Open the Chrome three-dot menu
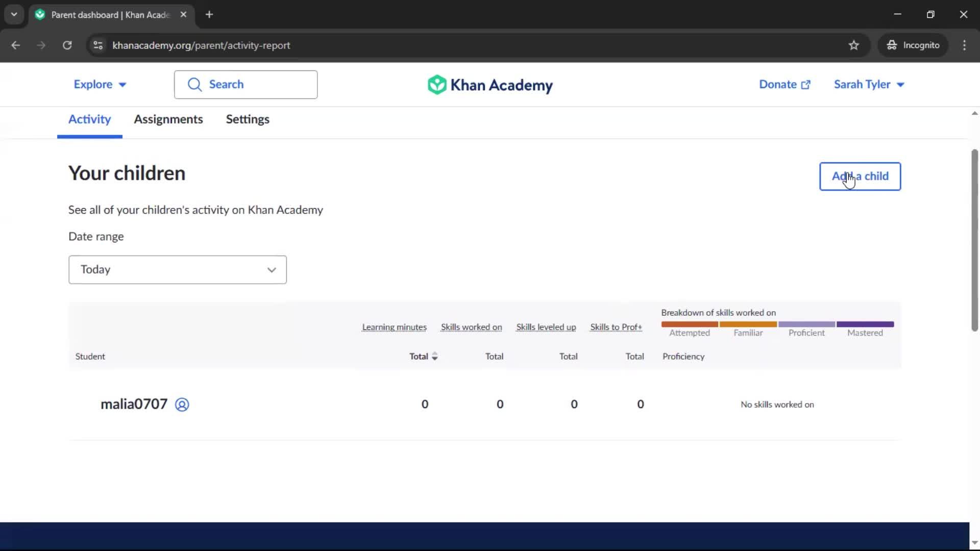 (x=964, y=45)
